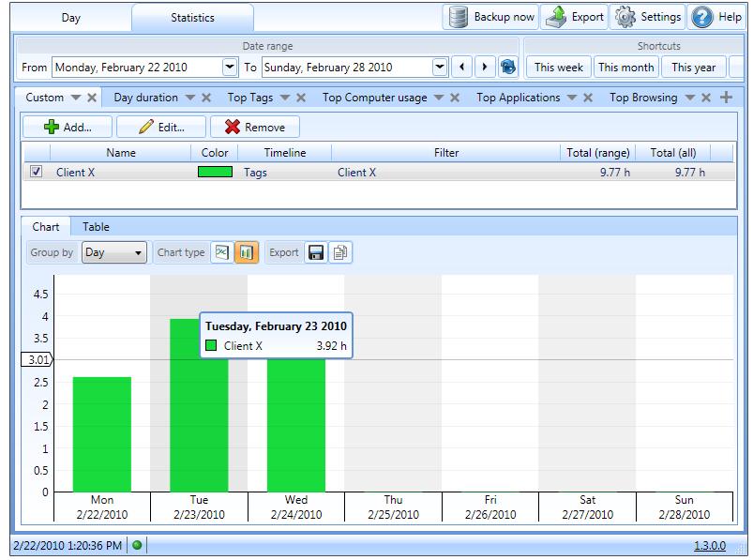This screenshot has width=753, height=560.
Task: Click the Color column header
Action: 215,153
